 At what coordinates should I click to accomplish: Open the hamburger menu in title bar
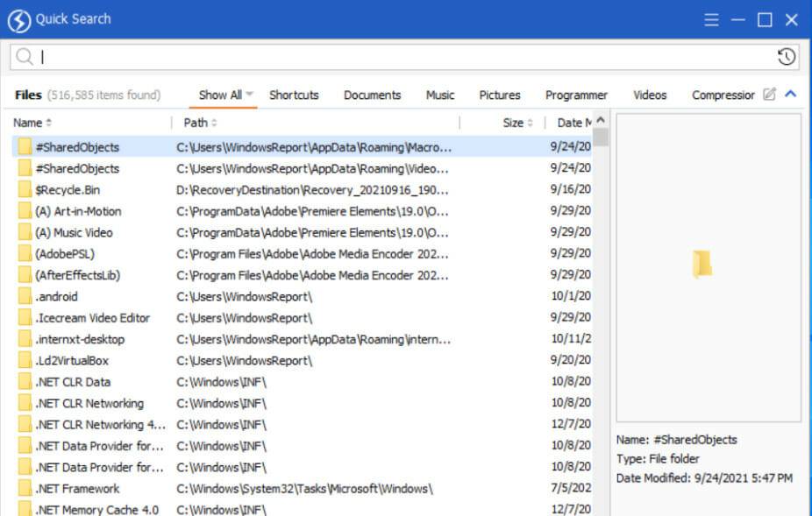[x=711, y=19]
